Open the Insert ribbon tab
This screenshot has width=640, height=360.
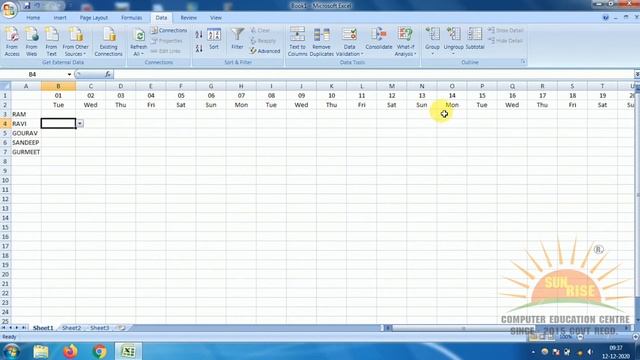coord(60,18)
